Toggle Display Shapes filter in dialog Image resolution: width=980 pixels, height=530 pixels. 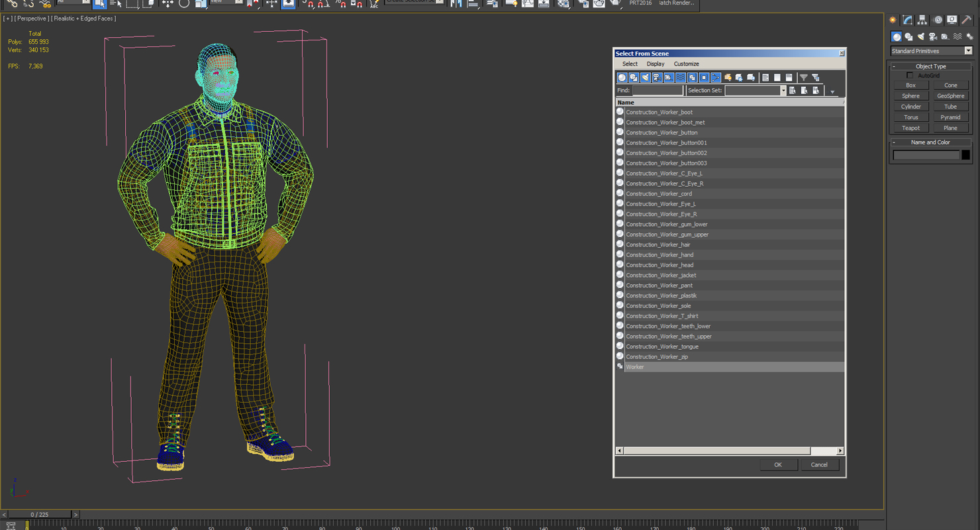634,78
